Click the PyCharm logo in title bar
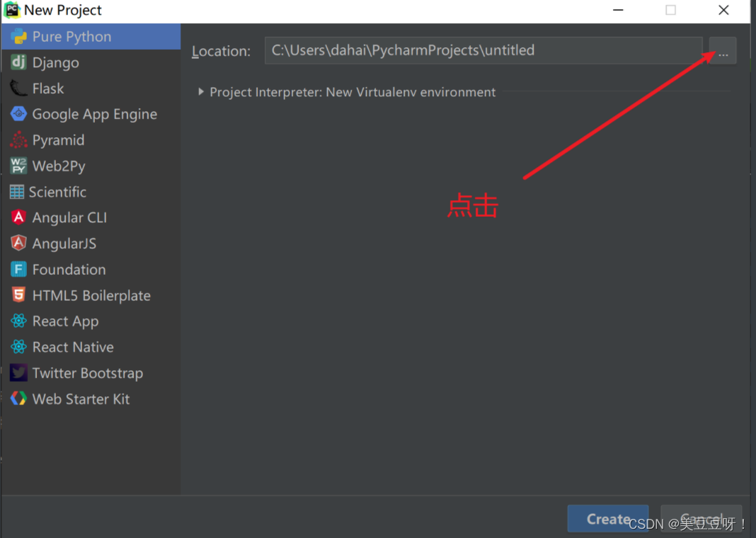Viewport: 756px width, 538px height. pyautogui.click(x=12, y=10)
